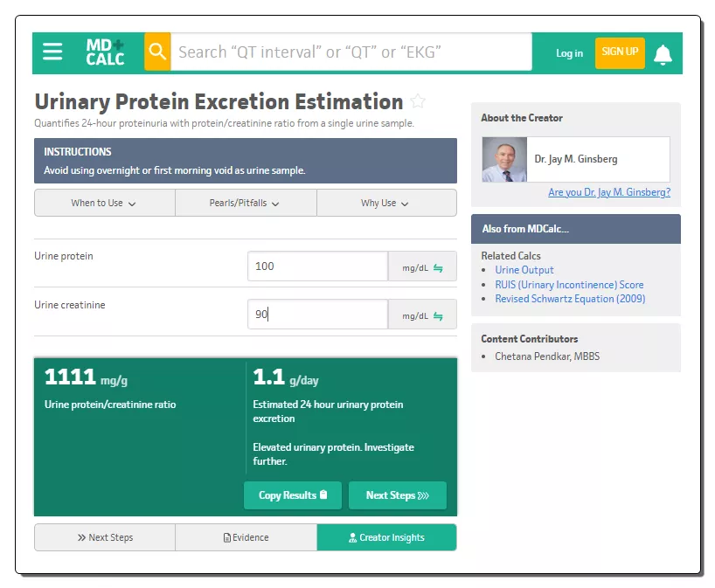Click the 'Are you Dr. Jay M. Ginsberg?' link
The image size is (715, 588).
pos(609,192)
